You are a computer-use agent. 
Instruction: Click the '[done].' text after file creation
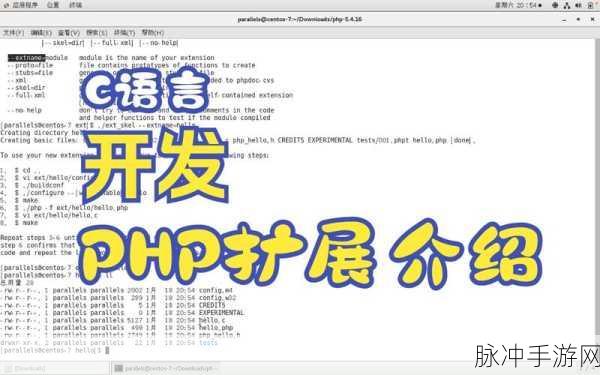463,140
